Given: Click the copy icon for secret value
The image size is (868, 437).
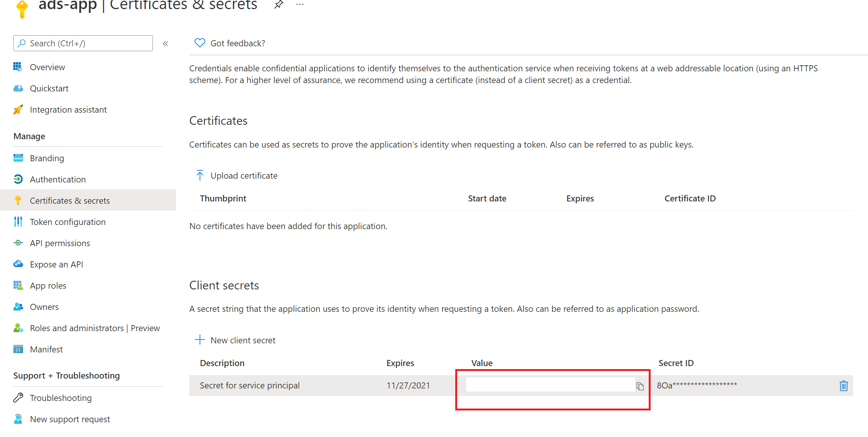Looking at the screenshot, I should coord(640,386).
